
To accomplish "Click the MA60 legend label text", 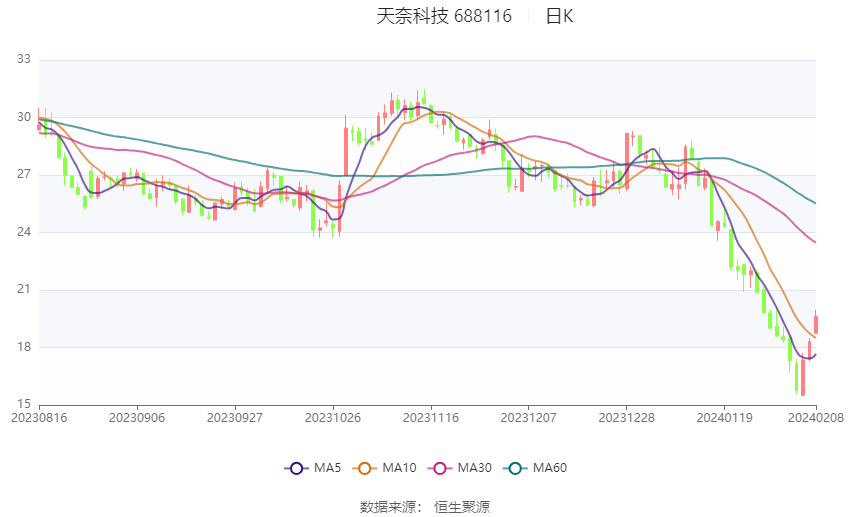I will pos(550,467).
